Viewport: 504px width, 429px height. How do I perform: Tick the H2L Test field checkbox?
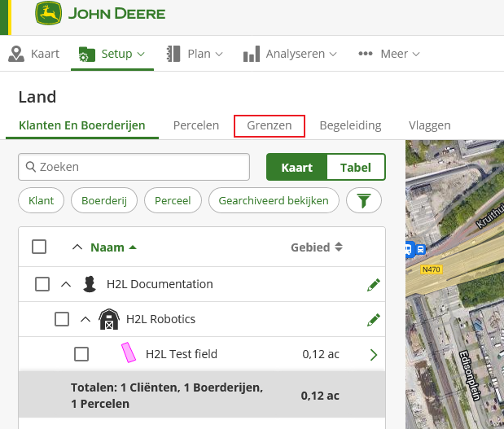81,354
